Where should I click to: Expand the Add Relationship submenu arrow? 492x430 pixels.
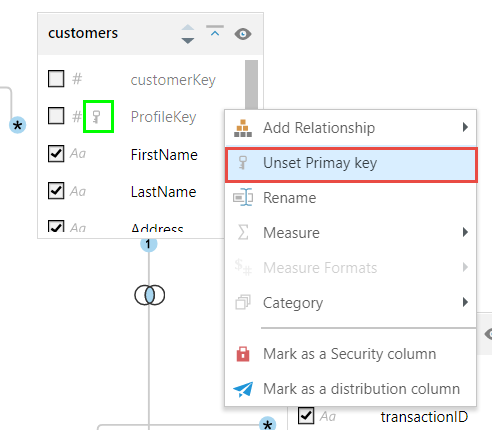click(465, 127)
